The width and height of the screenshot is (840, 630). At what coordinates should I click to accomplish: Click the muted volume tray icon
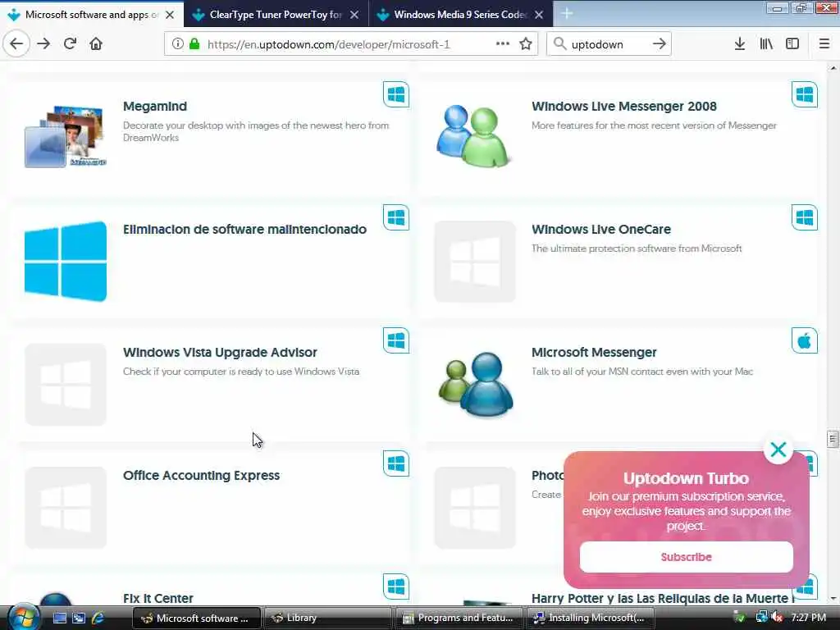pyautogui.click(x=777, y=618)
